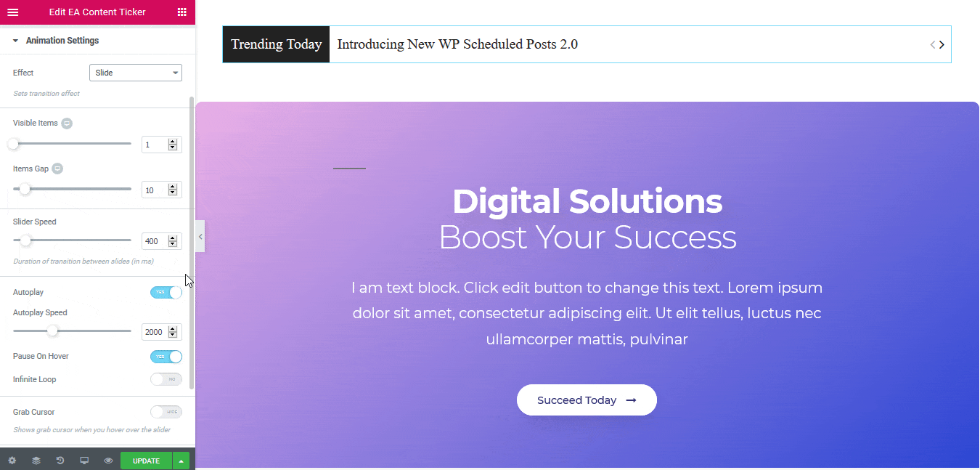Open the widgets grid panel icon
The image size is (980, 470).
pyautogui.click(x=181, y=12)
